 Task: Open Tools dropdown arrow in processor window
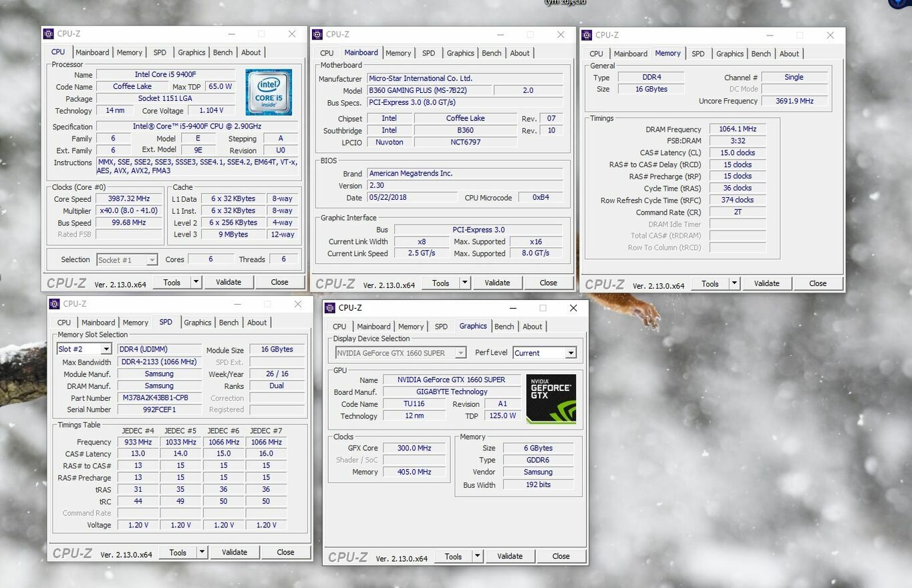[196, 282]
